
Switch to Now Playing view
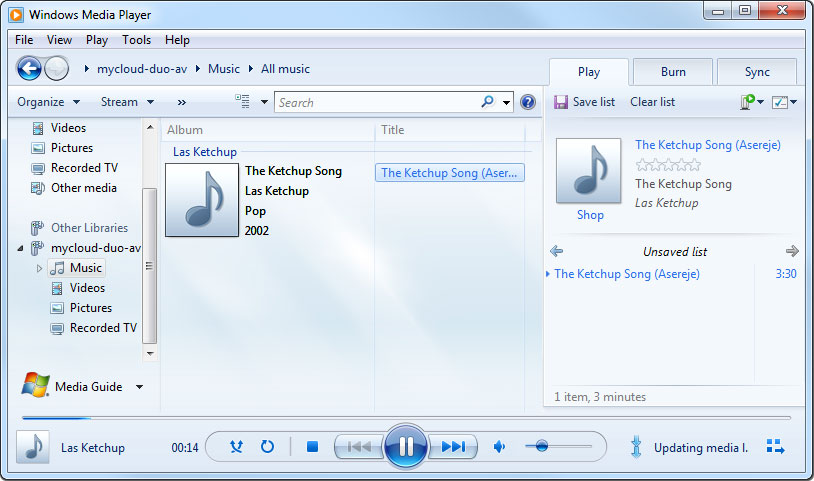[x=775, y=446]
